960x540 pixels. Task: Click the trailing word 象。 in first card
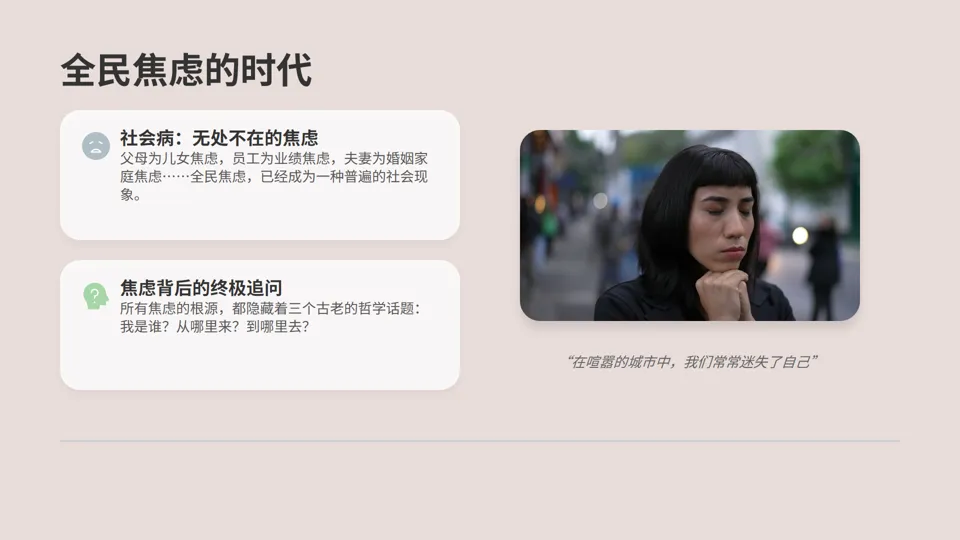point(130,195)
